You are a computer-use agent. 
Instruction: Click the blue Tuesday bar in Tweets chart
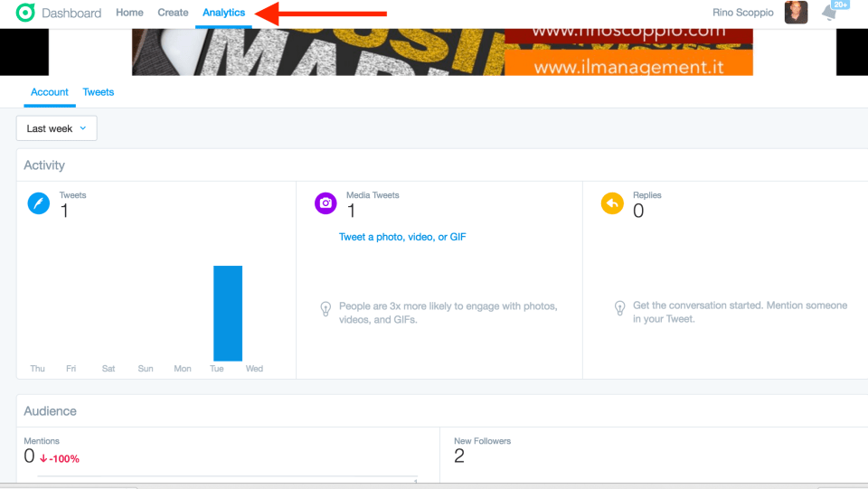pos(227,313)
